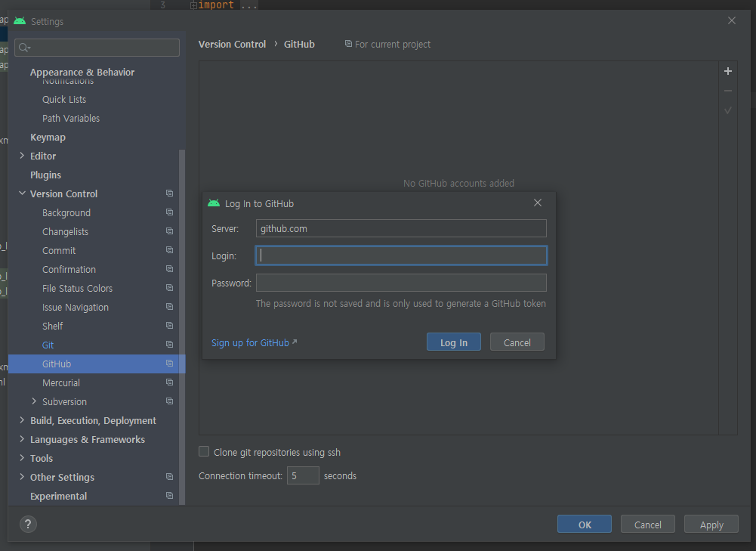Click project-level icon beside Shelf
Screen dimensions: 756x551
click(169, 325)
